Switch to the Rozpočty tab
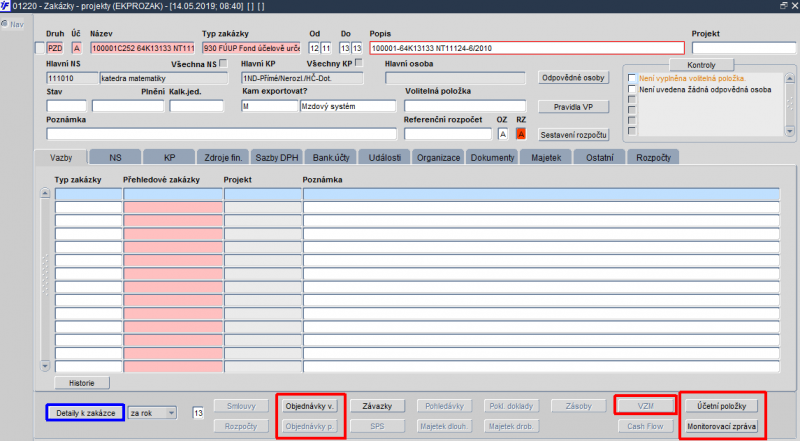 pos(653,158)
